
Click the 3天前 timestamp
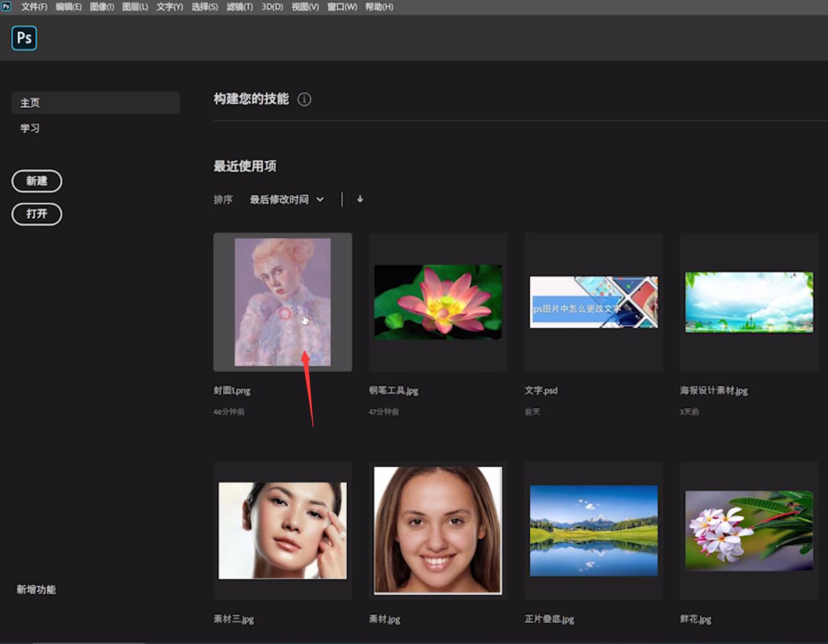click(x=689, y=412)
